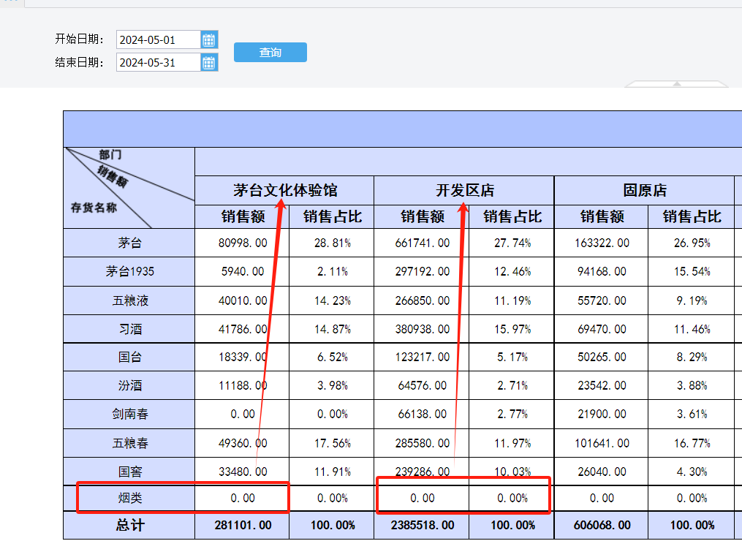Select the 固原店 column header
Image resolution: width=742 pixels, height=560 pixels.
pos(645,190)
